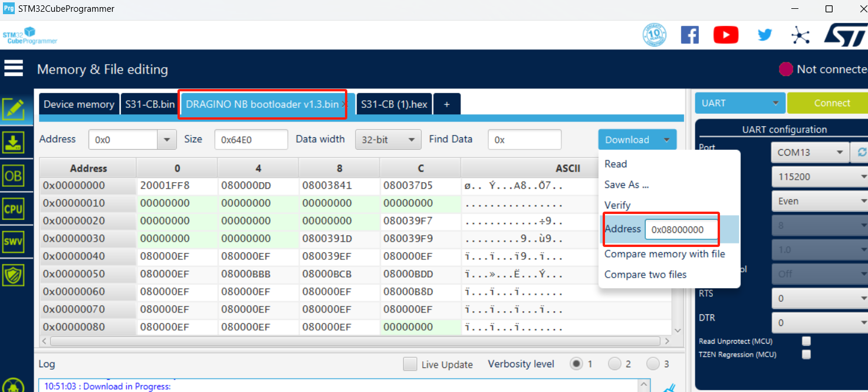Click the STM32CubeProgrammer logo
868x392 pixels.
pyautogui.click(x=30, y=35)
